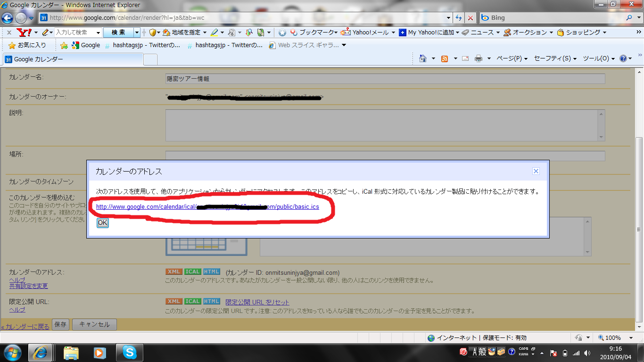Open the basic.ics calendar address link
The height and width of the screenshot is (362, 644).
click(207, 206)
